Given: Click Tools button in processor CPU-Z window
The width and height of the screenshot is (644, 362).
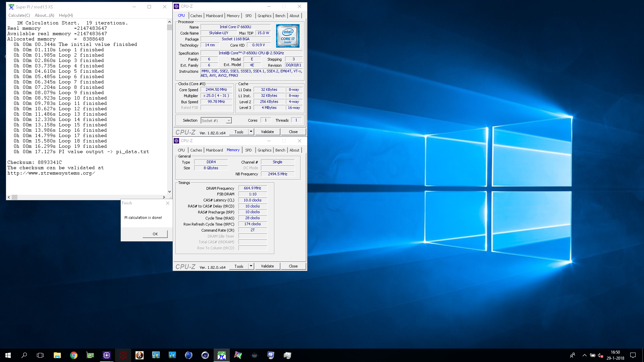Looking at the screenshot, I should [239, 132].
